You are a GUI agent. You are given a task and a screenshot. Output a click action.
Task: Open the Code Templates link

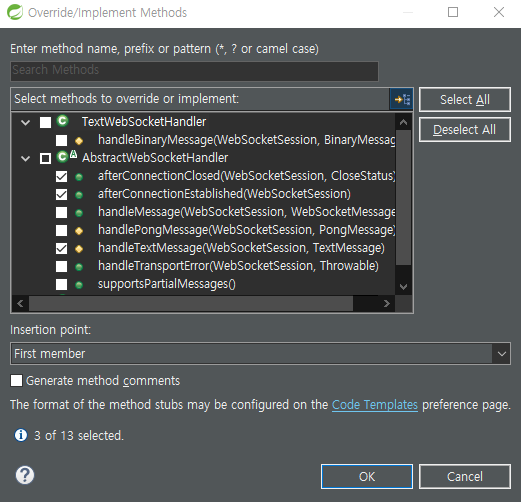(375, 405)
